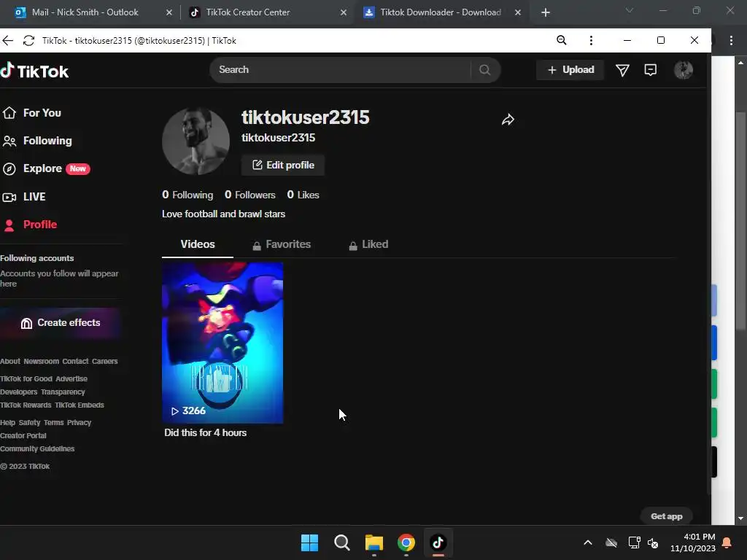Switch to the Videos tab
The height and width of the screenshot is (560, 747).
(198, 244)
